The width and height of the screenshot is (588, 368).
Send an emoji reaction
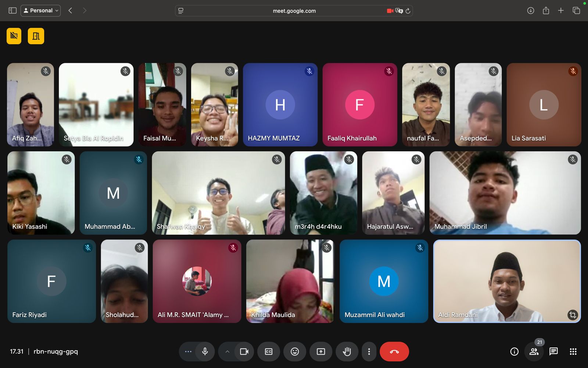pos(294,351)
